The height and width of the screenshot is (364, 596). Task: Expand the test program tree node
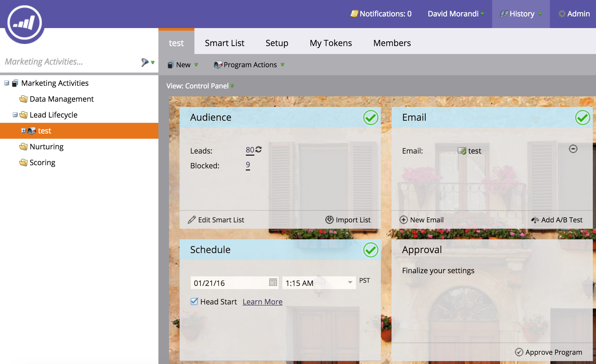pos(23,131)
